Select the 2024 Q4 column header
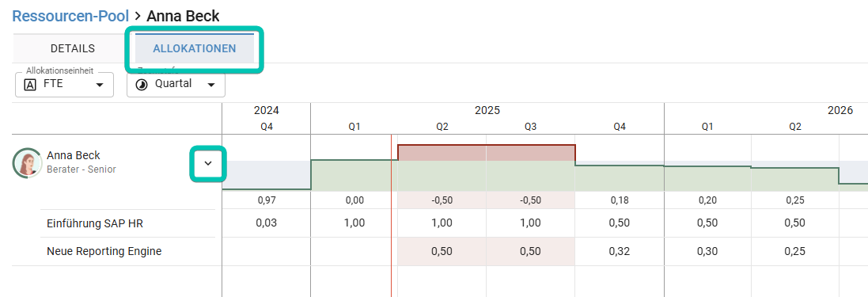This screenshot has width=868, height=297. click(x=267, y=127)
